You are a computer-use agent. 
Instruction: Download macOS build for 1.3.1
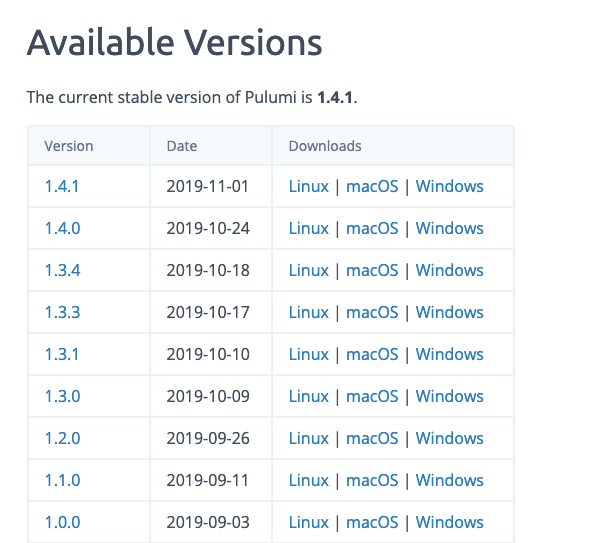coord(372,354)
